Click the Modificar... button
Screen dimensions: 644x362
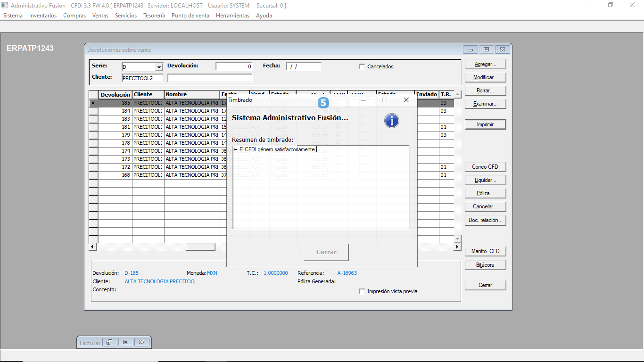click(x=485, y=77)
